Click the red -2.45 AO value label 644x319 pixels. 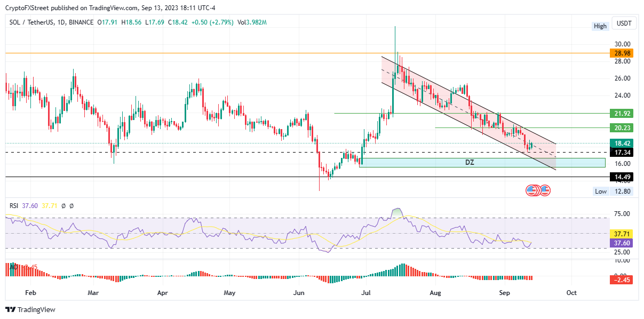(x=621, y=280)
